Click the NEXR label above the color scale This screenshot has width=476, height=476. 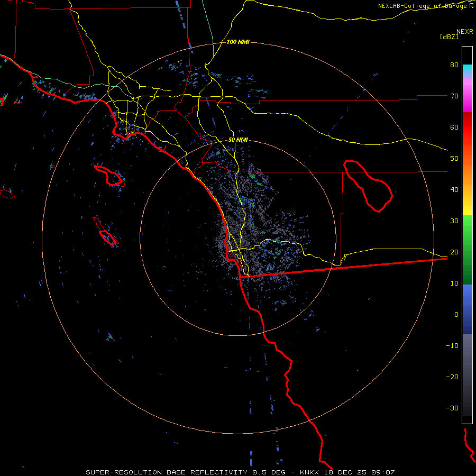point(464,31)
